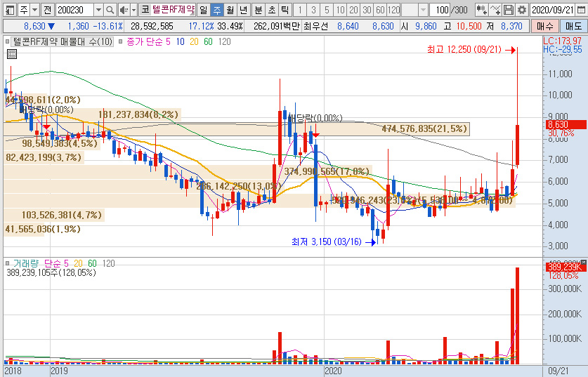Open the custom interval combo box
The width and height of the screenshot is (588, 377).
click(x=414, y=10)
